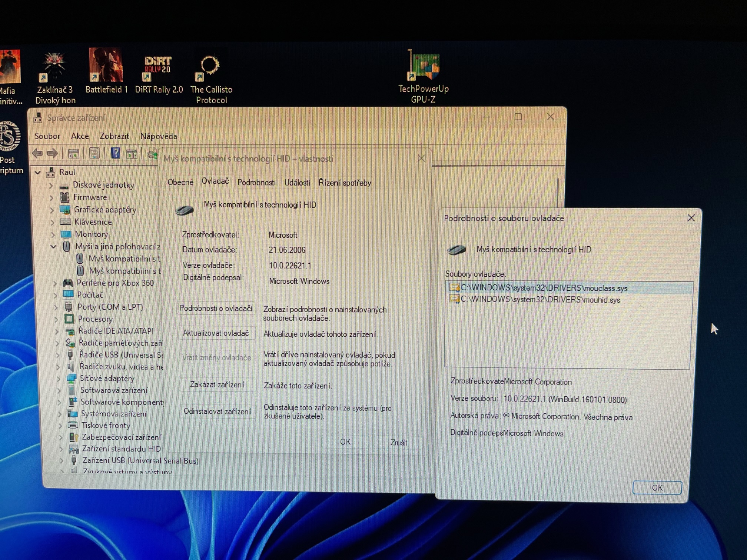Click the Zakázat zařízení button
747x560 pixels.
(217, 384)
